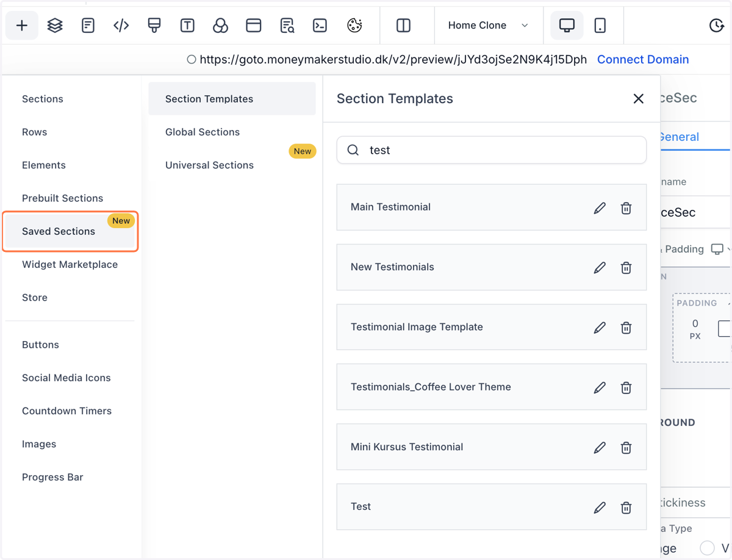Click the magnifier search icon
Image resolution: width=732 pixels, height=560 pixels.
353,150
